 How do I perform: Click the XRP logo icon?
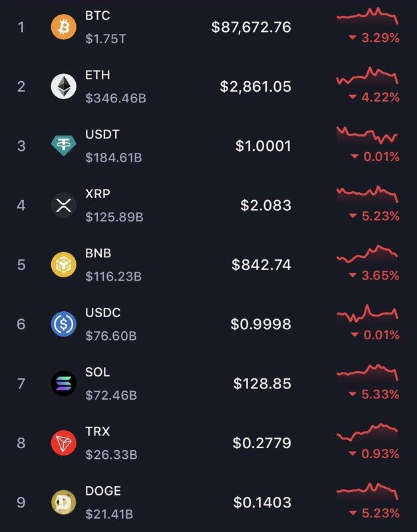coord(64,205)
